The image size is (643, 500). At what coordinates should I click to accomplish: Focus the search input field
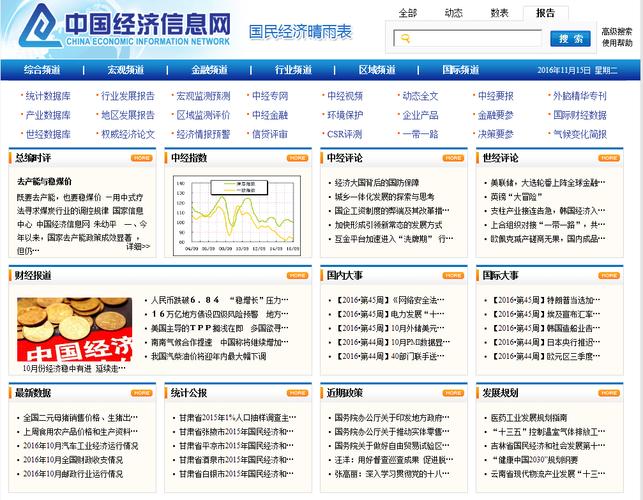[467, 39]
